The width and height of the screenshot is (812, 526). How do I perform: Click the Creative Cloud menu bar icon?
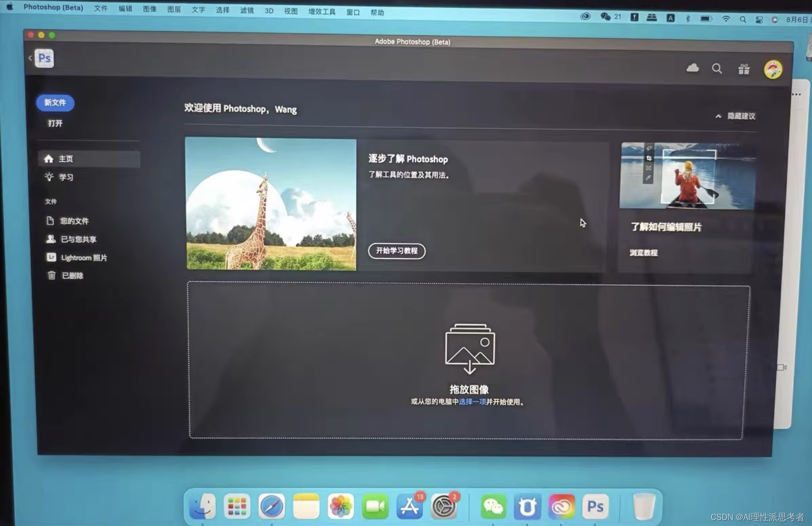tap(585, 17)
